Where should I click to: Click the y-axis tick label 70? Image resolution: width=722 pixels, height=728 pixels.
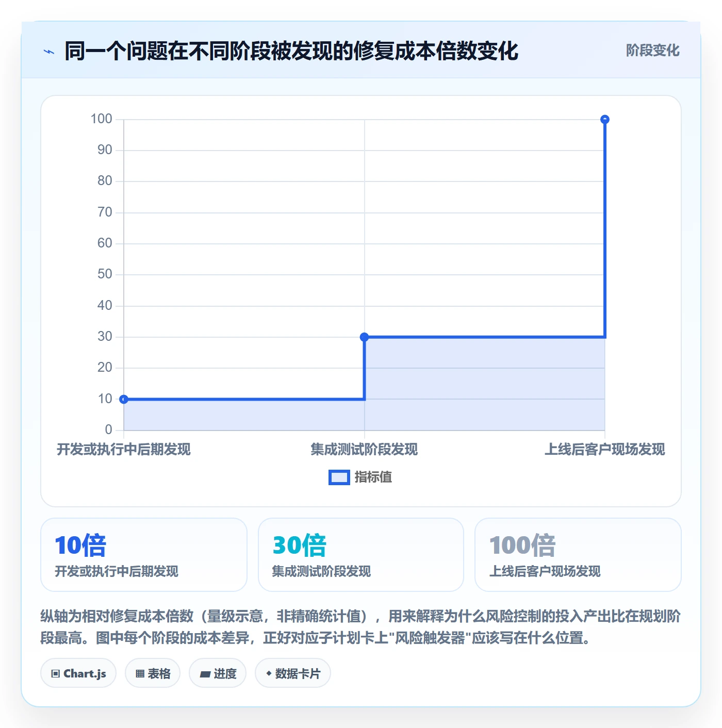(x=105, y=212)
